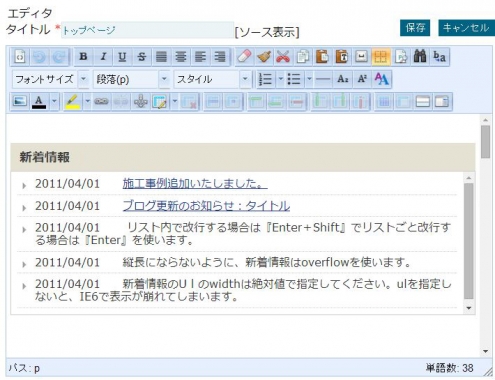
Task: Toggle bold formatting
Action: [83, 57]
